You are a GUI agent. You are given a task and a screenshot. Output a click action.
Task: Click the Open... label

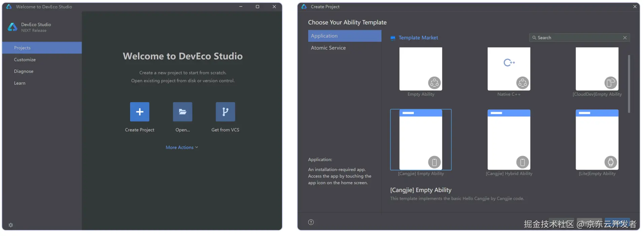pos(183,130)
